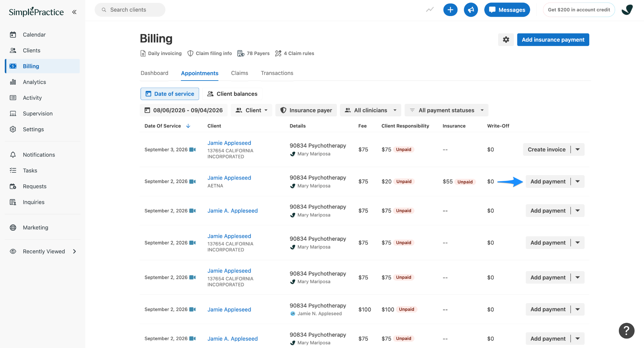
Task: Open the Insurance payer filter
Action: pos(306,110)
